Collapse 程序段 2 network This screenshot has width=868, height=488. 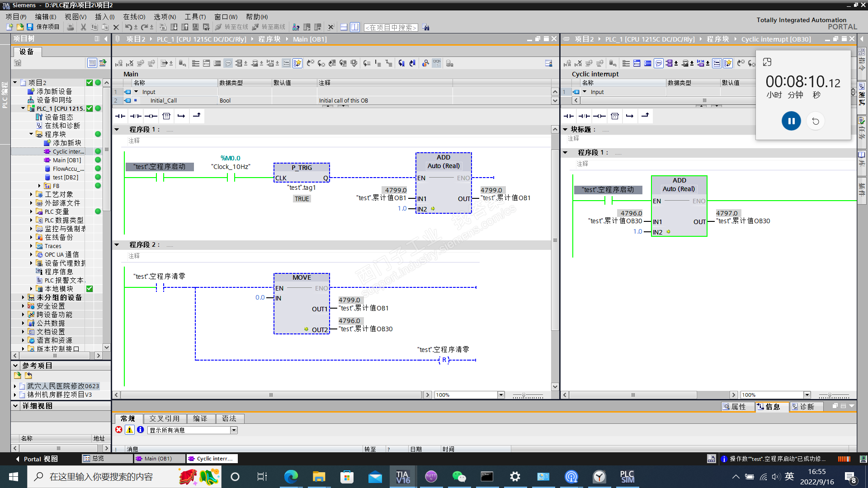(x=117, y=244)
